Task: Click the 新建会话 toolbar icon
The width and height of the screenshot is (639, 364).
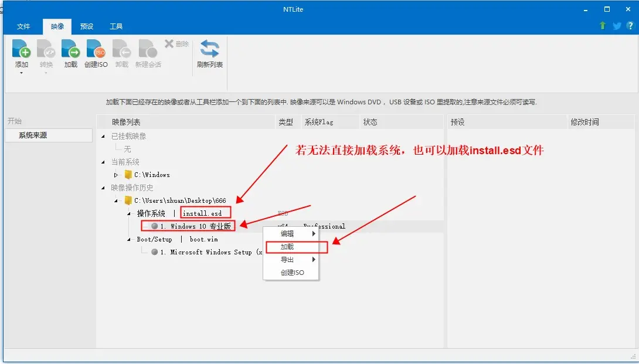Action: point(148,49)
